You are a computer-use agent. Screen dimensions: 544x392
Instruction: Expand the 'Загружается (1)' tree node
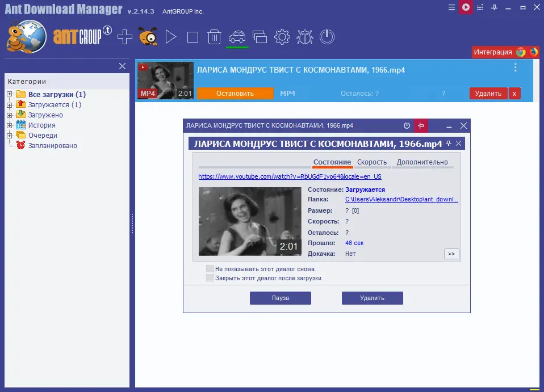(9, 105)
